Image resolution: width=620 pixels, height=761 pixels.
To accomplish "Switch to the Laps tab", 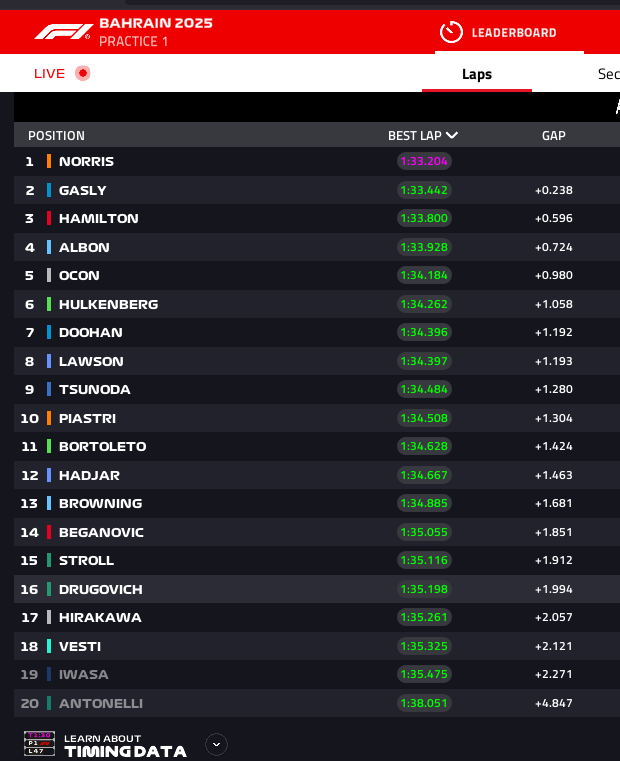I will pyautogui.click(x=477, y=74).
